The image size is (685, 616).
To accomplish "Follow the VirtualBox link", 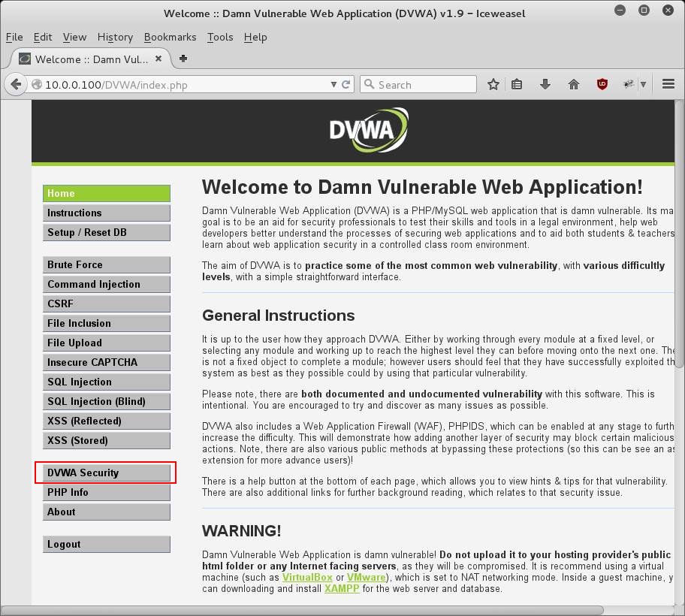I will pyautogui.click(x=307, y=578).
